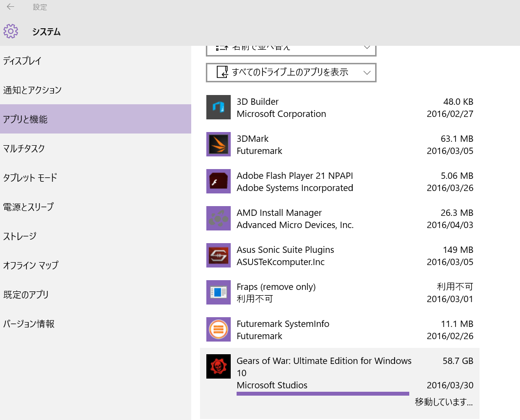Click the Gears of War move progress bar
520x420 pixels.
tap(322, 394)
